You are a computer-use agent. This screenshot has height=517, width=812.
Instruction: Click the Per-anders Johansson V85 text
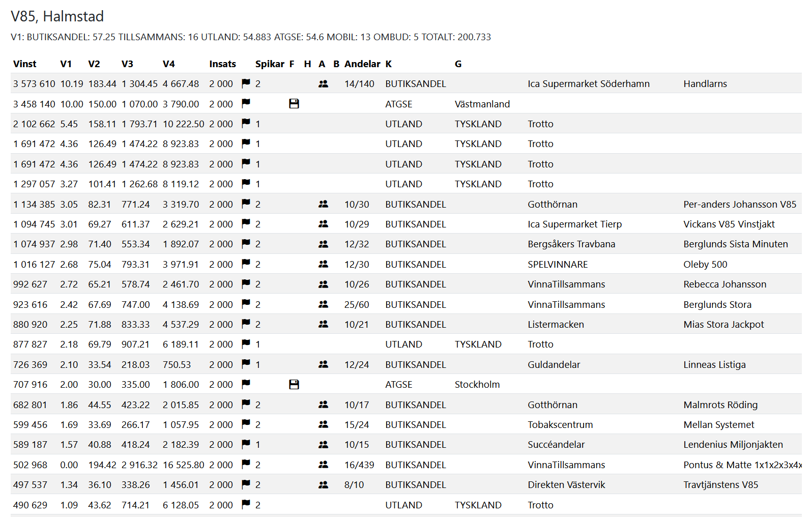tap(739, 204)
